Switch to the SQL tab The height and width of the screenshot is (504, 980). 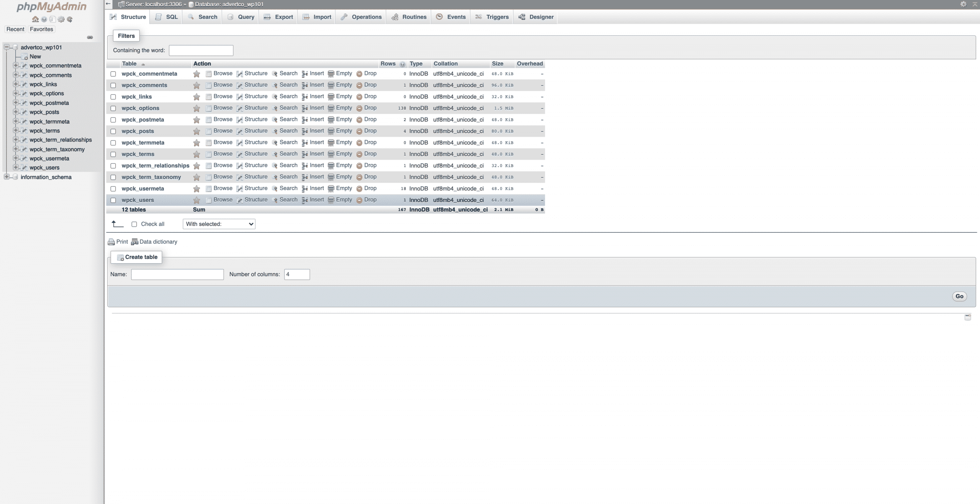coord(167,17)
